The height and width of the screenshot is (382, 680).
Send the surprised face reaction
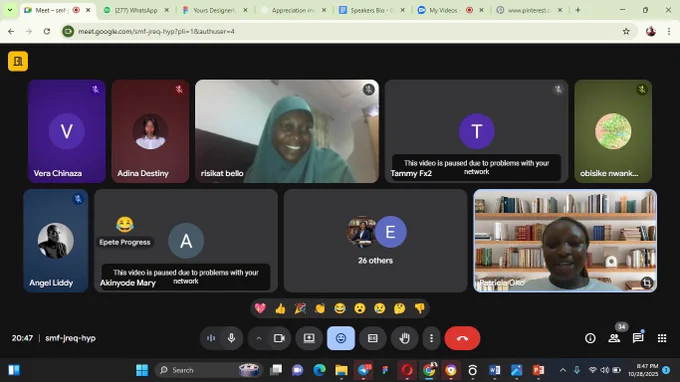coord(360,308)
